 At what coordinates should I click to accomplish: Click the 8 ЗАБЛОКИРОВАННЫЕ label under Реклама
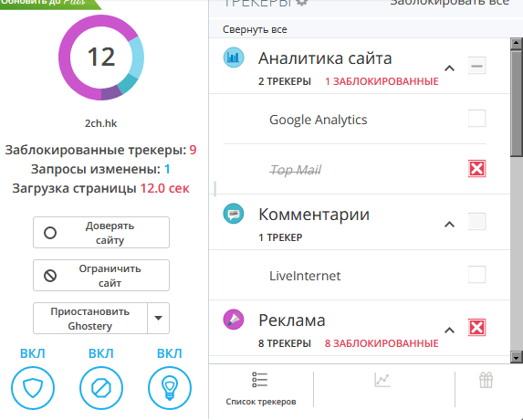(382, 343)
